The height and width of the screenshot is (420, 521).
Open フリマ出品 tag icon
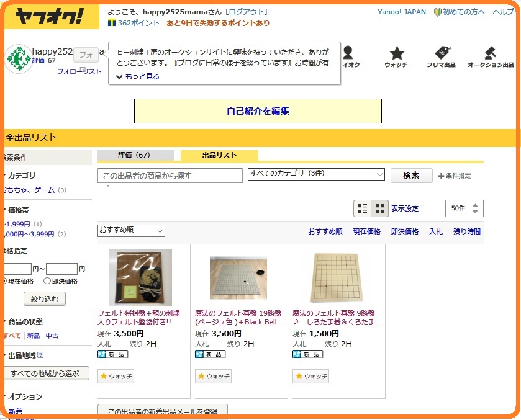coord(442,53)
